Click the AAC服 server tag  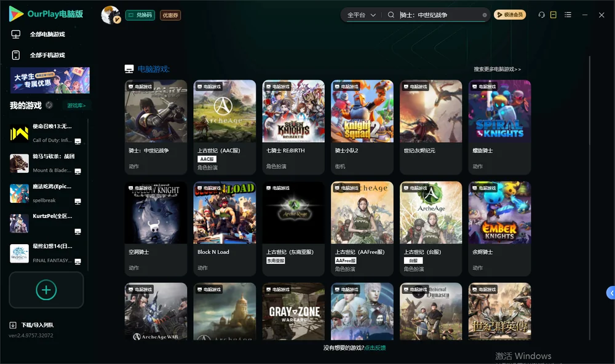click(207, 159)
